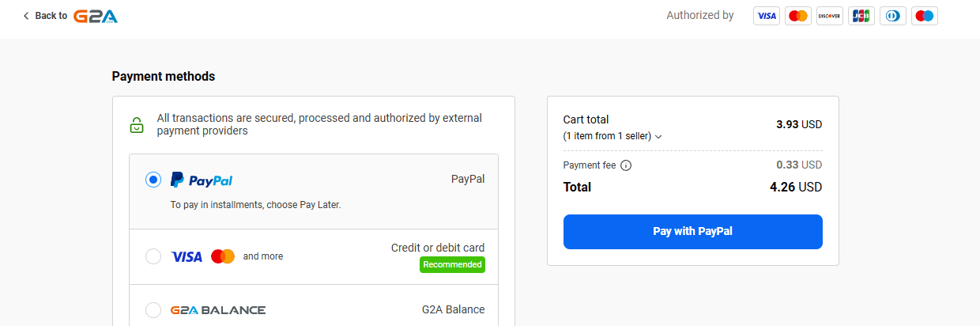Click the Discover card icon
Viewport: 980px width, 326px height.
830,16
